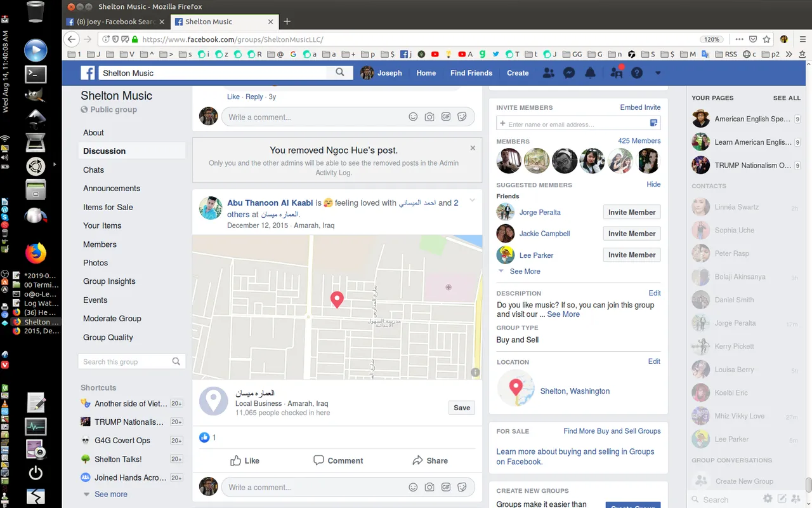Open Group Insights in group menu

109,281
